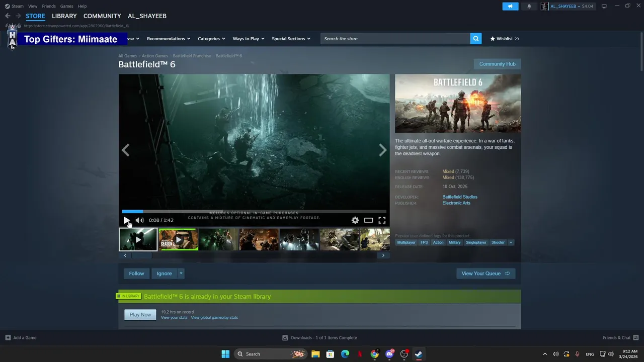Expand the Categories dropdown
Image resolution: width=644 pixels, height=362 pixels.
[211, 39]
